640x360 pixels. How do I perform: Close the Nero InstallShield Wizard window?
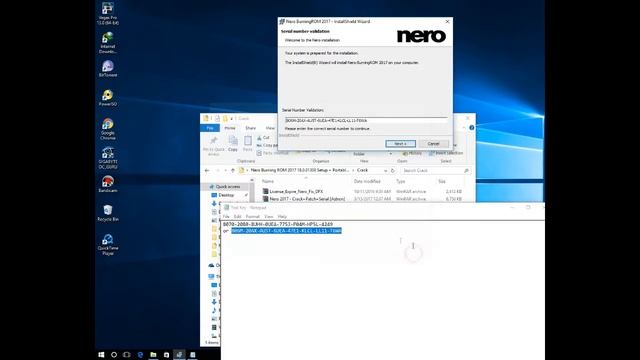point(447,21)
